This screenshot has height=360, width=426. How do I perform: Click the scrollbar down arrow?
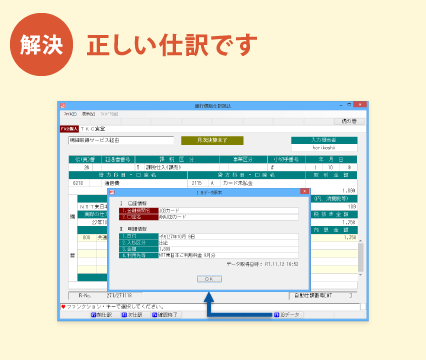[360, 275]
